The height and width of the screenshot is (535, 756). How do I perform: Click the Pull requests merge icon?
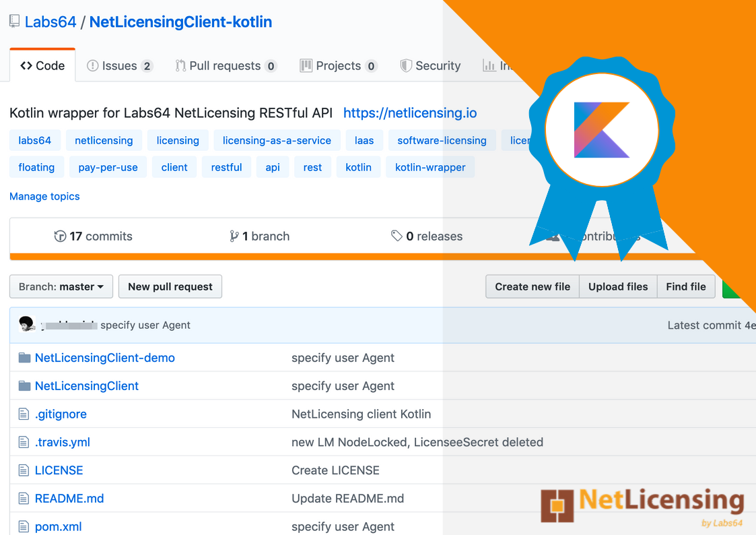(x=180, y=65)
